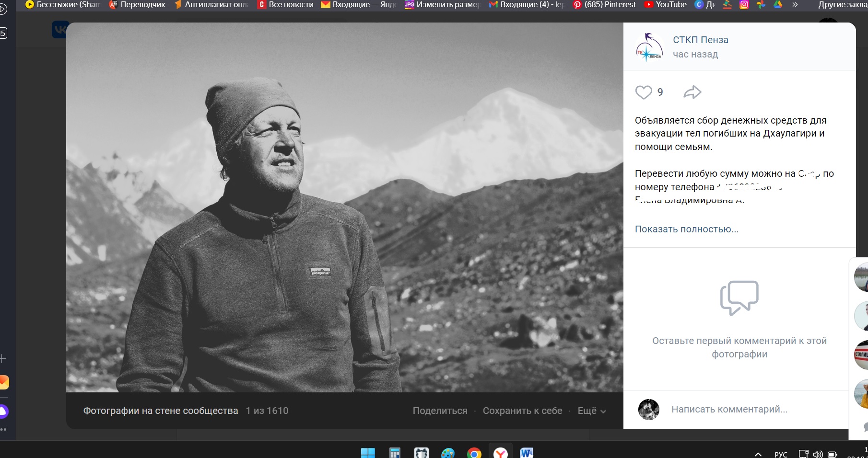
Task: Open the Windows Start menu
Action: pyautogui.click(x=368, y=453)
